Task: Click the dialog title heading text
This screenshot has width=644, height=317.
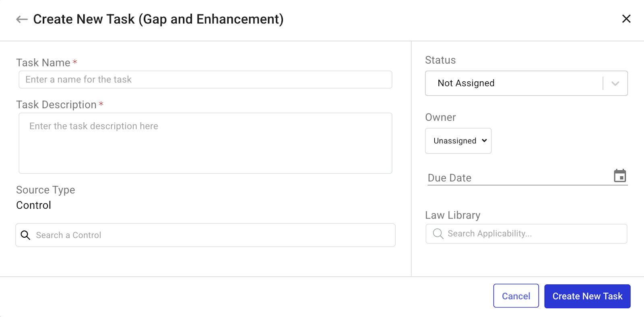Action: (x=158, y=19)
